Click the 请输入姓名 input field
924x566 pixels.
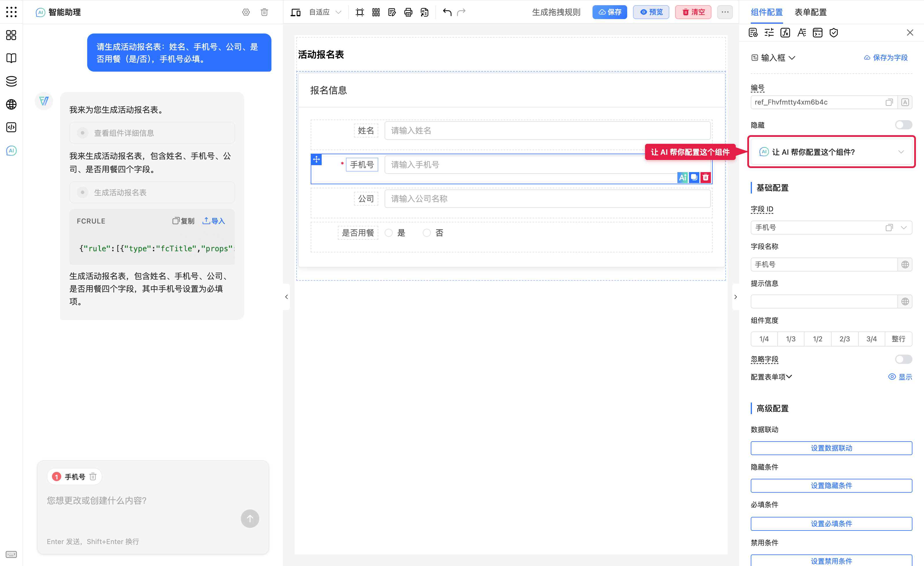point(547,131)
